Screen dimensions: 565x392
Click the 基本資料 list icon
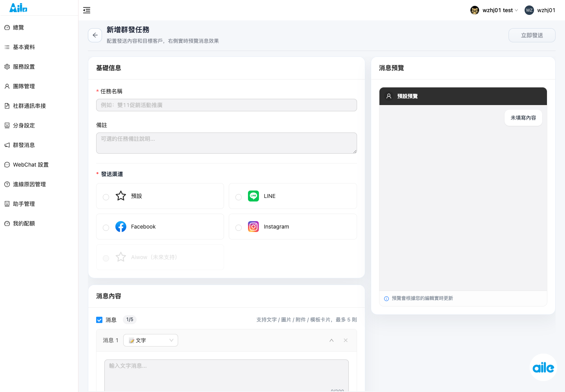point(7,47)
